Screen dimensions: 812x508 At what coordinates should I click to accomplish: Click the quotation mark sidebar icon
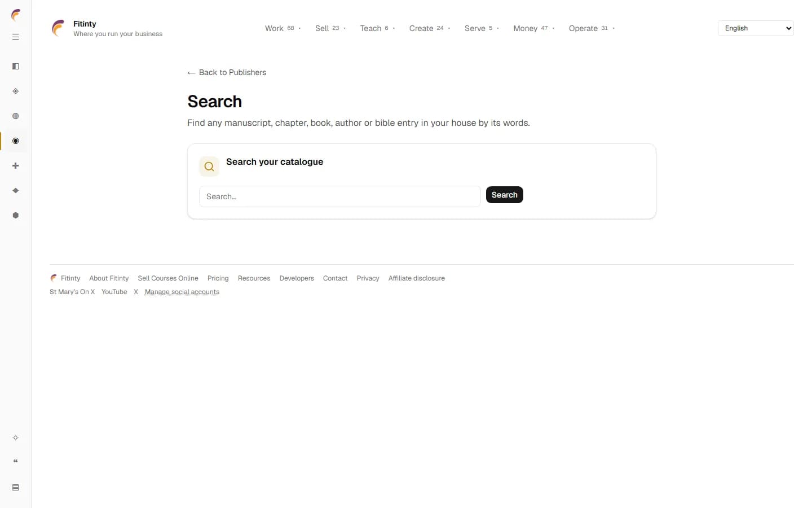point(16,462)
